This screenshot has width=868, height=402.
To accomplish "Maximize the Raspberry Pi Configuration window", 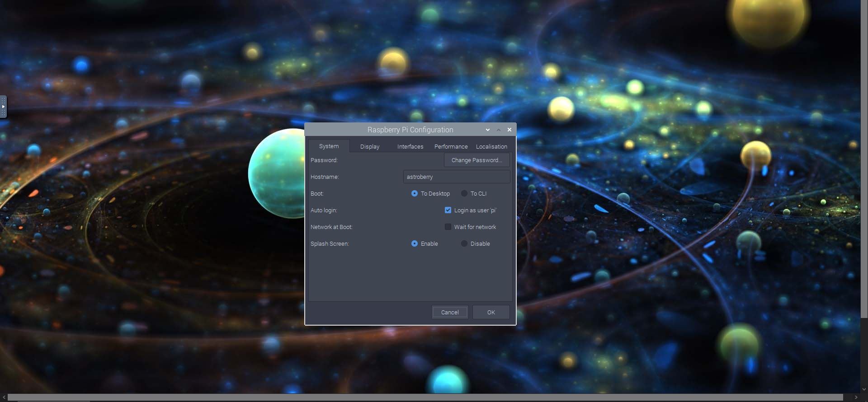I will pos(499,130).
